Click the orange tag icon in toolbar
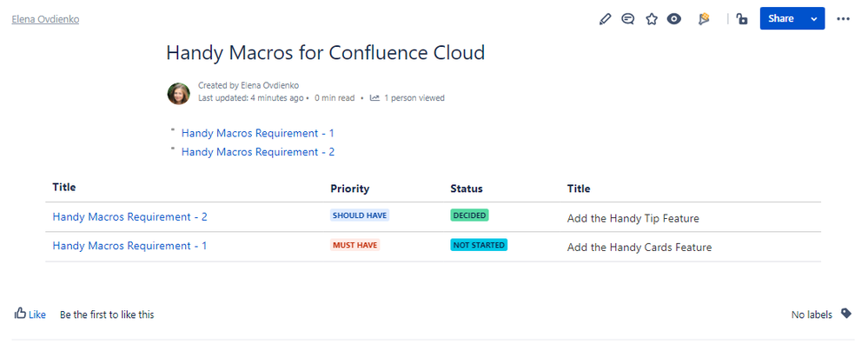The width and height of the screenshot is (868, 344). point(704,19)
